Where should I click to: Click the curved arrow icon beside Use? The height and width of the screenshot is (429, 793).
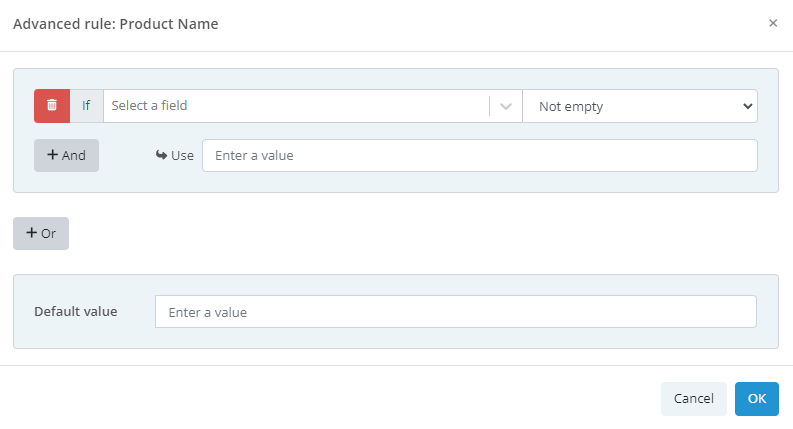tap(161, 155)
